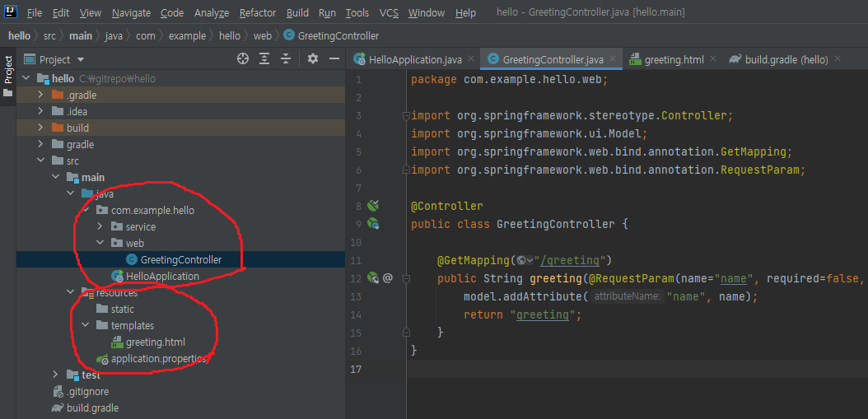Image resolution: width=868 pixels, height=419 pixels.
Task: Click the web breadcrumb in navigation bar
Action: (263, 36)
